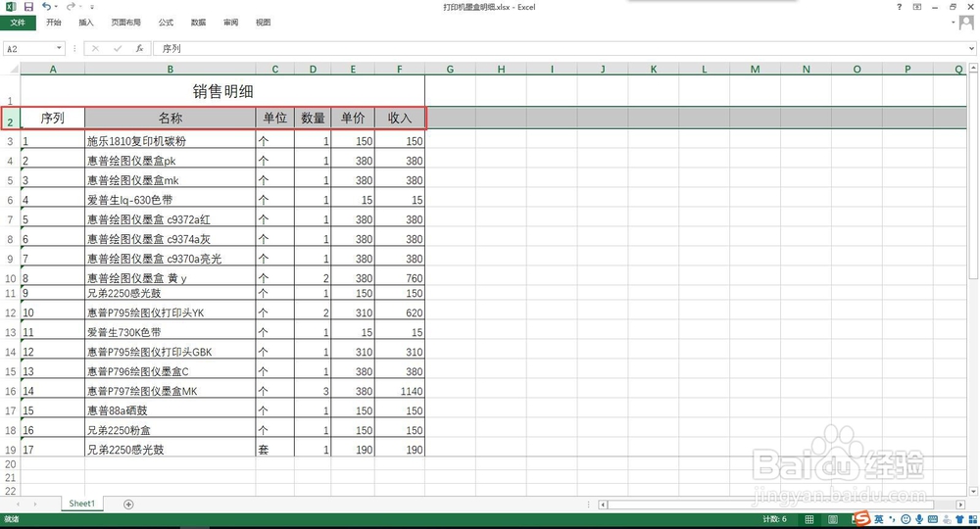
Task: Click the Excel application logo icon
Action: (11, 7)
